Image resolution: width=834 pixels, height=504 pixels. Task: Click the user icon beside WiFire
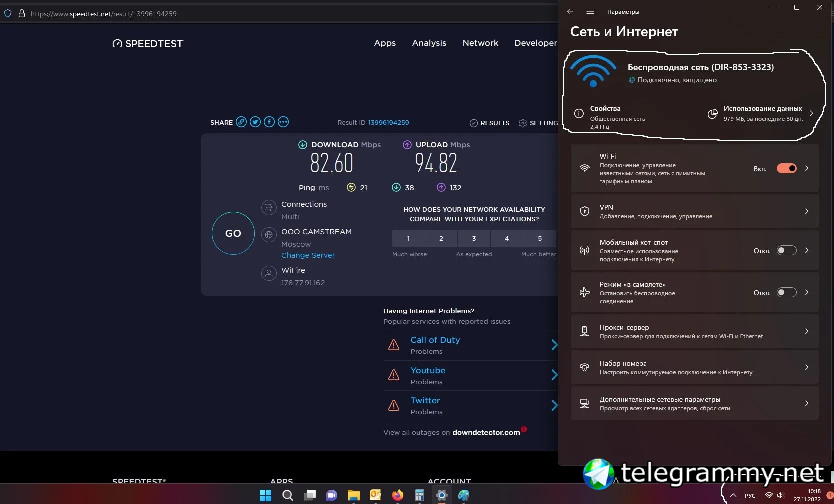click(x=269, y=273)
